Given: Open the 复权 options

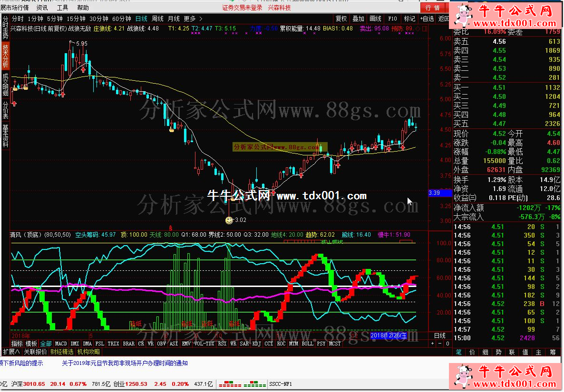Looking at the screenshot, I should 341,19.
